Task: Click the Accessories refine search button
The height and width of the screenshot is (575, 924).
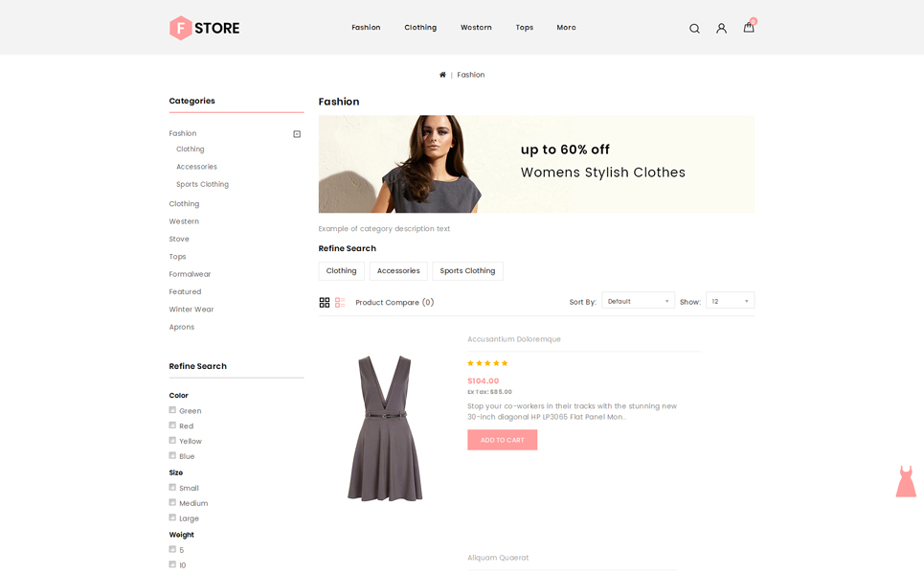Action: tap(398, 270)
